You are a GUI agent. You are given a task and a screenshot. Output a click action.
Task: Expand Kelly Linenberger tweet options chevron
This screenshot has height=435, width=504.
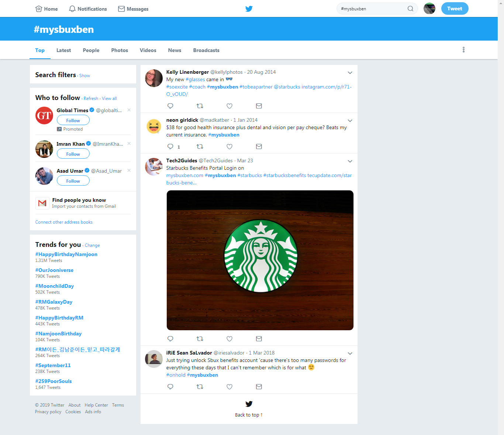click(x=350, y=73)
